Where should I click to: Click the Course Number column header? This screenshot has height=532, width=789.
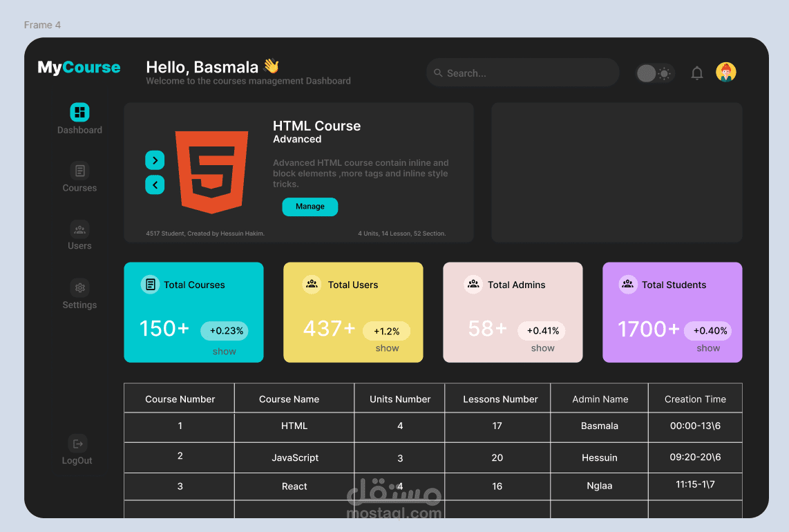coord(180,399)
